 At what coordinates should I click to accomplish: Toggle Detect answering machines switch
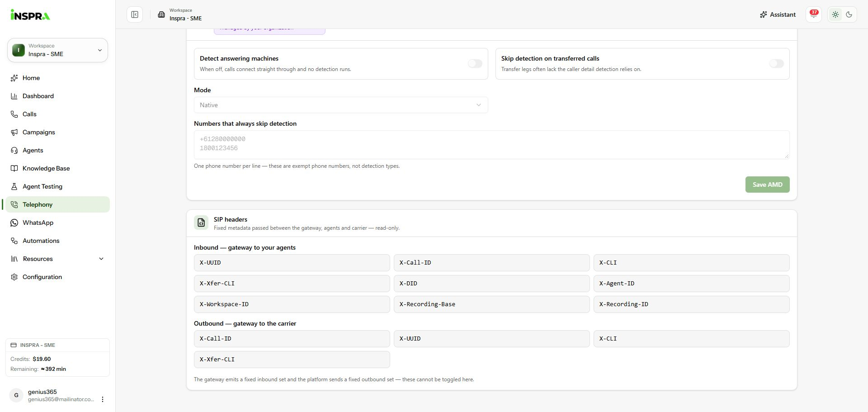coord(475,64)
